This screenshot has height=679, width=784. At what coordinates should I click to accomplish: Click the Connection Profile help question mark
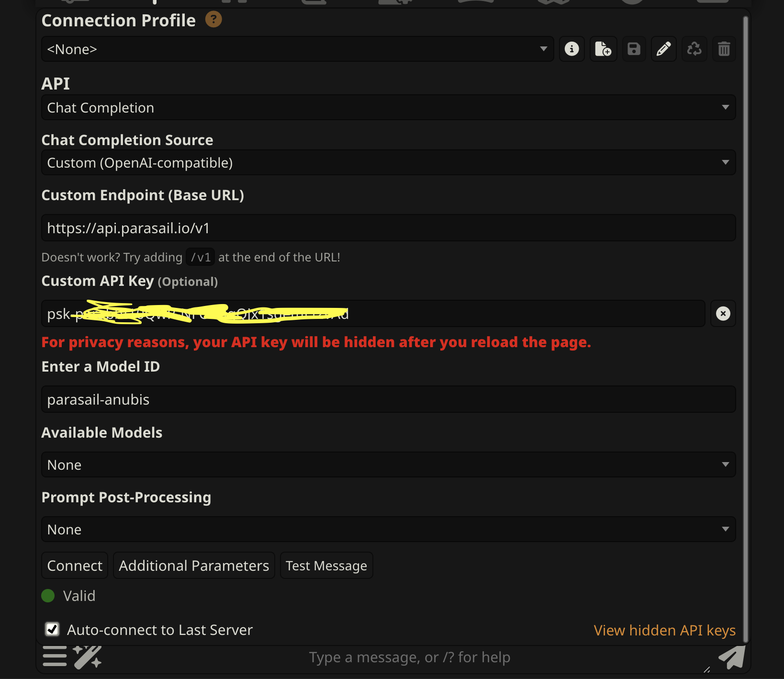(x=213, y=20)
